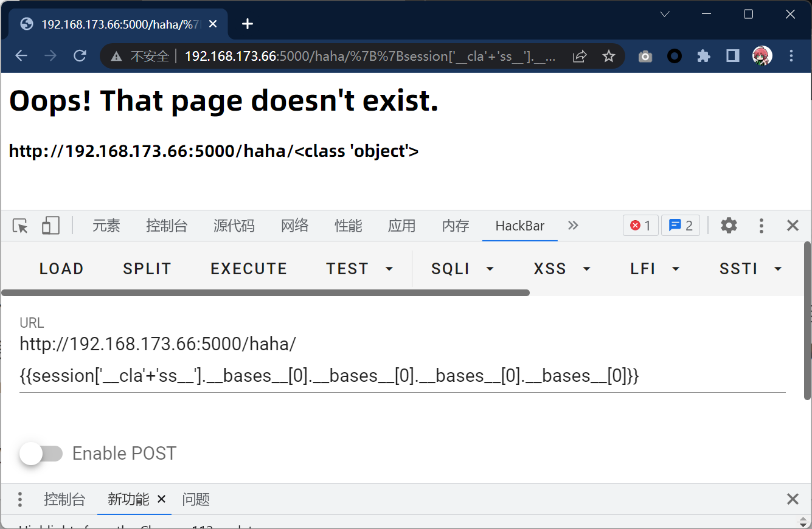Switch to the 控制台 tab in DevTools
812x529 pixels.
(167, 226)
